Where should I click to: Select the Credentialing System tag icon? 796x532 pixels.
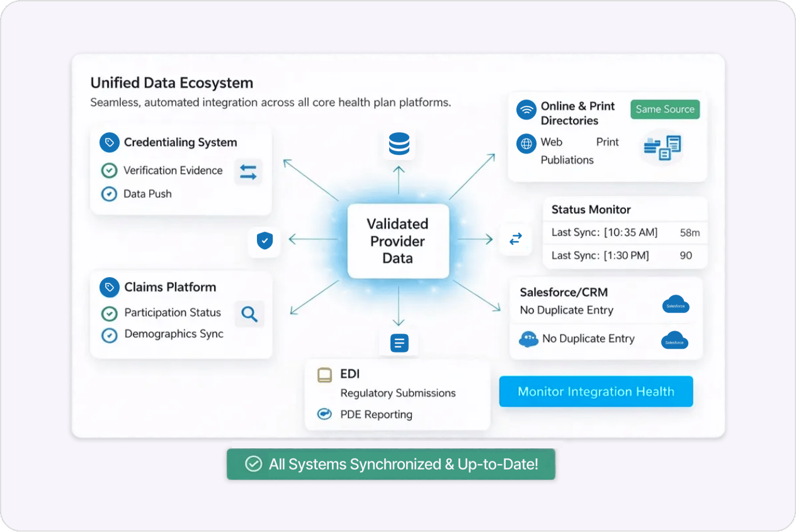[x=109, y=142]
